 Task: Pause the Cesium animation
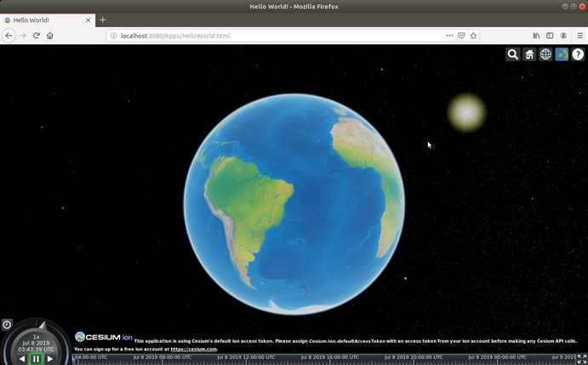click(x=36, y=359)
